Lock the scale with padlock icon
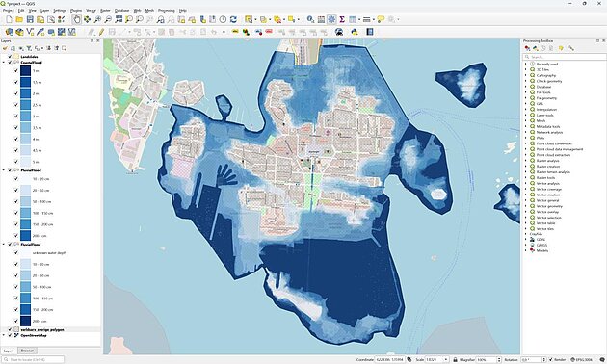This screenshot has width=607, height=364. click(x=455, y=360)
